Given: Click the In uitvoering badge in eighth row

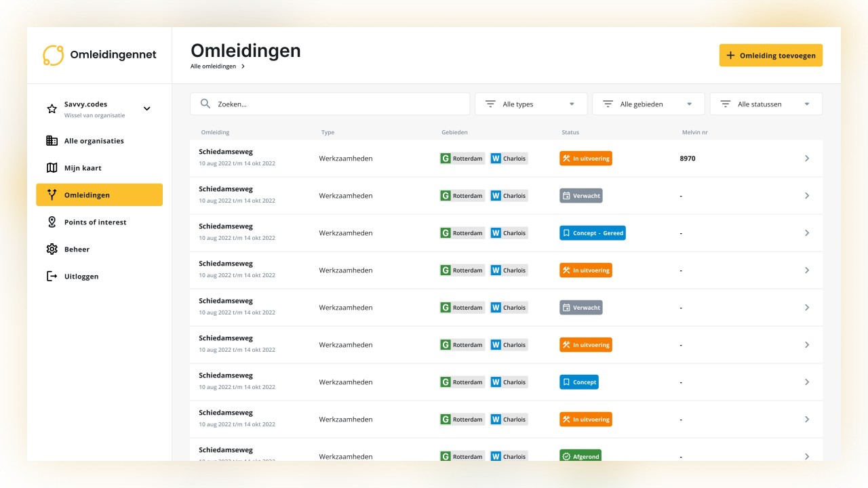Looking at the screenshot, I should pos(586,420).
